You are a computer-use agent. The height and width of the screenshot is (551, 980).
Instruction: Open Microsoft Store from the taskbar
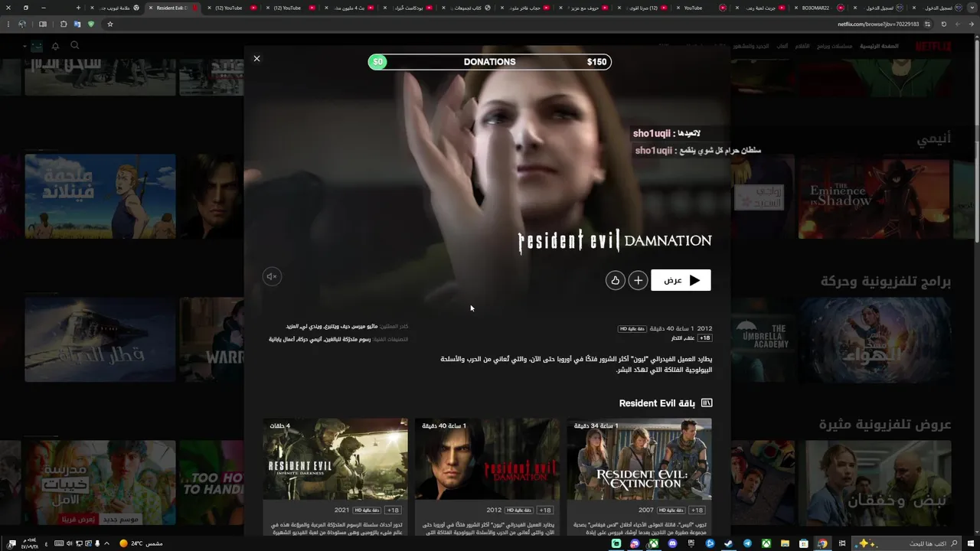[x=804, y=543]
